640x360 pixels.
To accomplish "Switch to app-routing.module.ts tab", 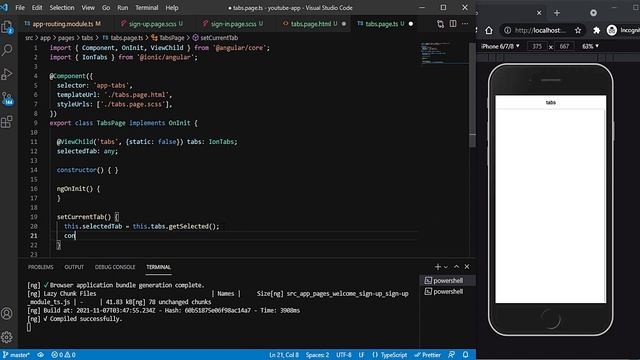I will 63,24.
